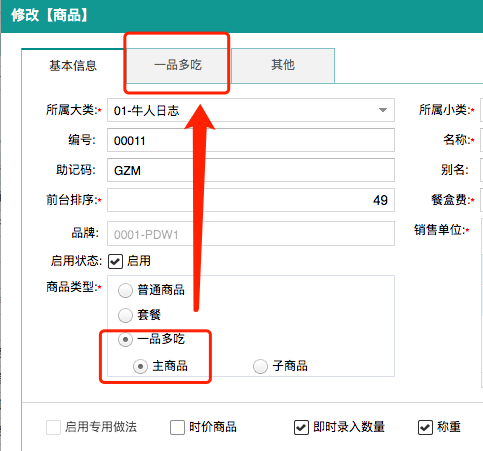This screenshot has width=483, height=451.
Task: Toggle the 即时录入数量 checkbox
Action: [301, 427]
